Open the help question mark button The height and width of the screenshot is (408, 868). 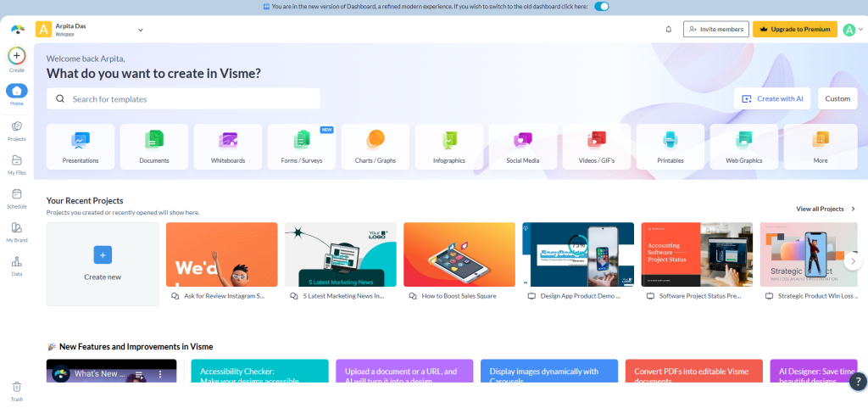858,381
